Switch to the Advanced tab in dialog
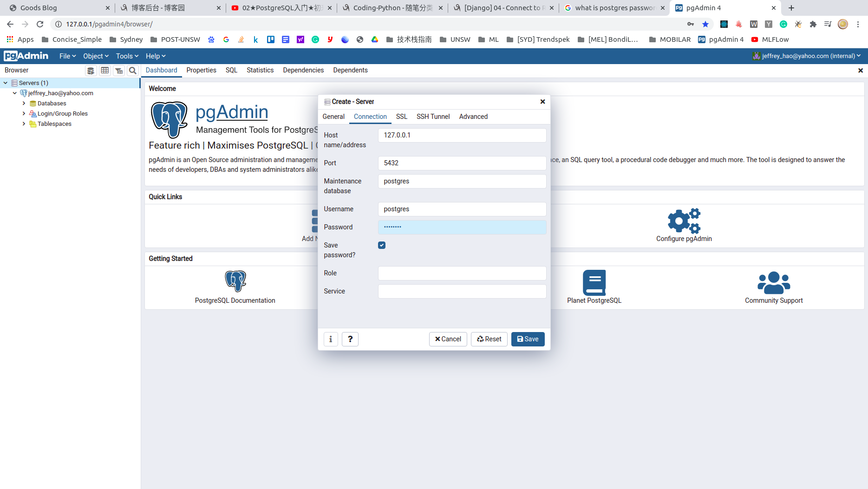This screenshot has width=868, height=489. 473,117
